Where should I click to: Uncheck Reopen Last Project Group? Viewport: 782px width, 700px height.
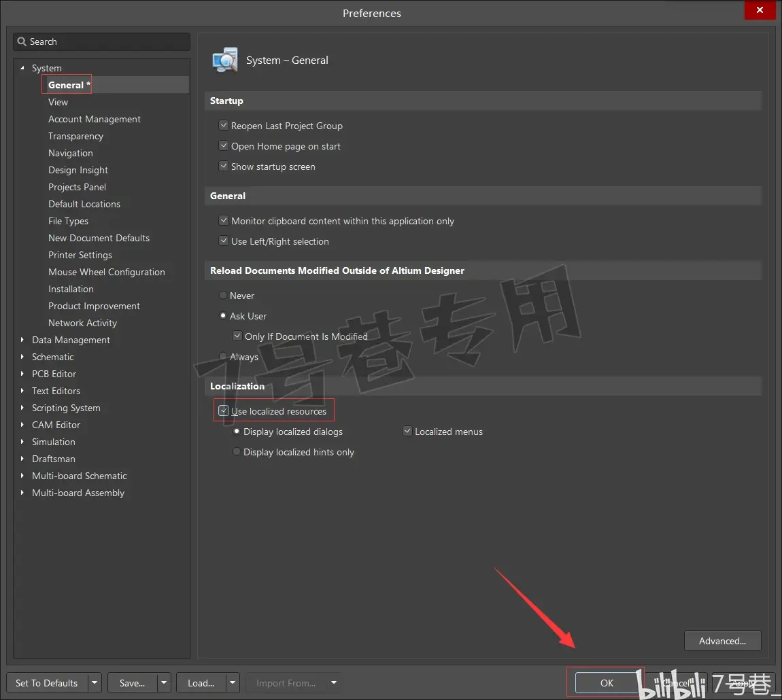click(224, 126)
